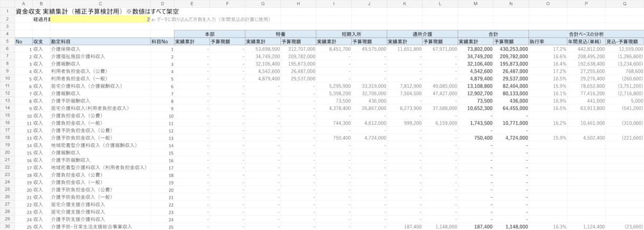
Task: Click the value 744,300
Action: (x=342, y=123)
